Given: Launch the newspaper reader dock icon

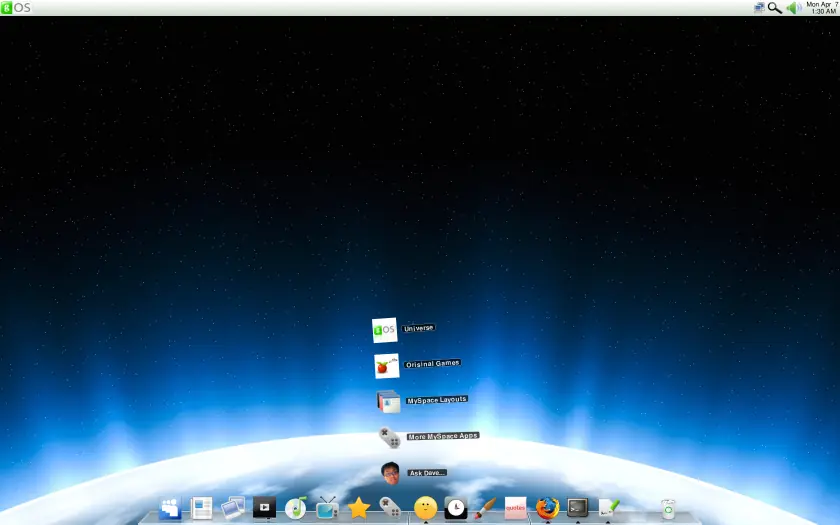Looking at the screenshot, I should point(202,508).
